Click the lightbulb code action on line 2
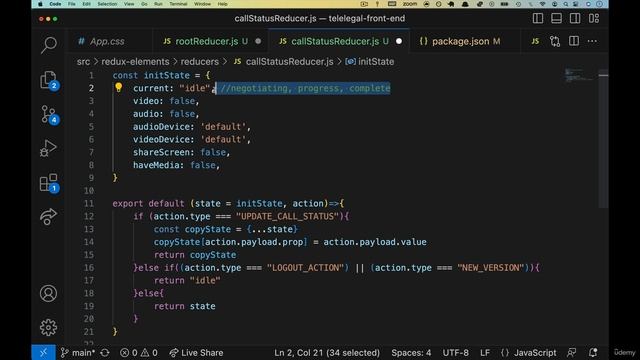 (118, 87)
